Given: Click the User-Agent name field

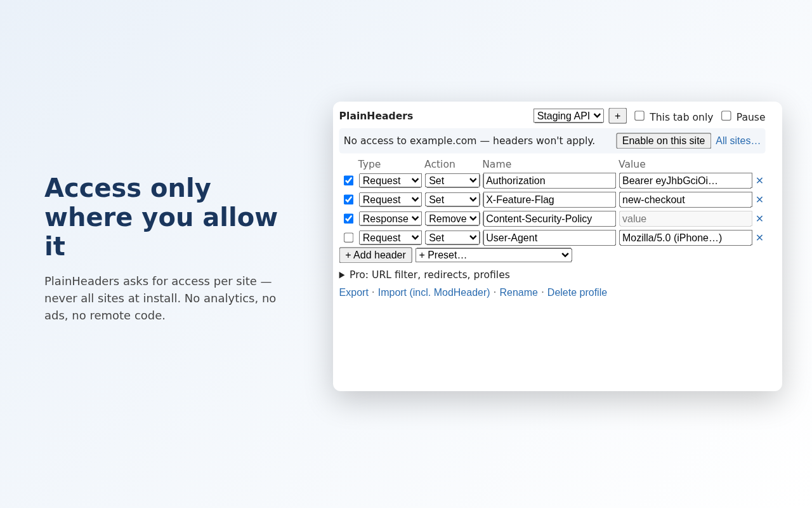Looking at the screenshot, I should click(549, 237).
